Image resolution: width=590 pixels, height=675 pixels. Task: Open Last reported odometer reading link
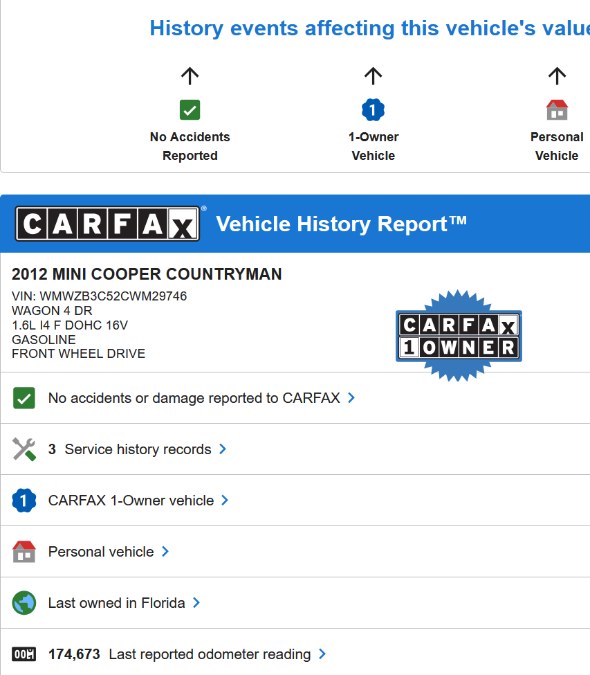click(x=210, y=654)
